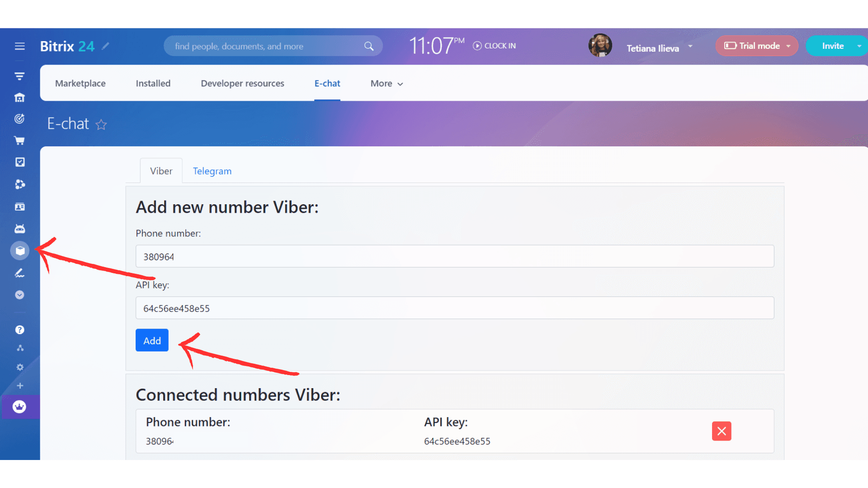Screen dimensions: 868x488
Task: Click the 11:07 PM clock display
Action: 437,46
